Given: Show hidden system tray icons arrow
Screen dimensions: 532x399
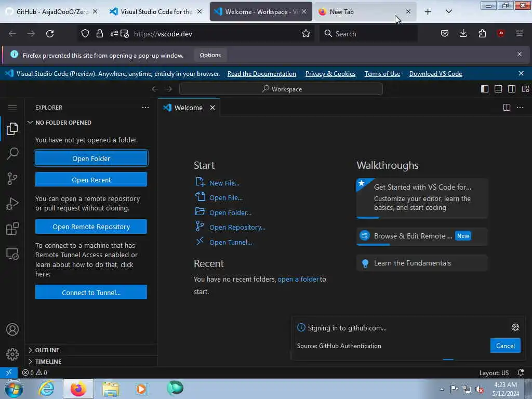Looking at the screenshot, I should (442, 389).
